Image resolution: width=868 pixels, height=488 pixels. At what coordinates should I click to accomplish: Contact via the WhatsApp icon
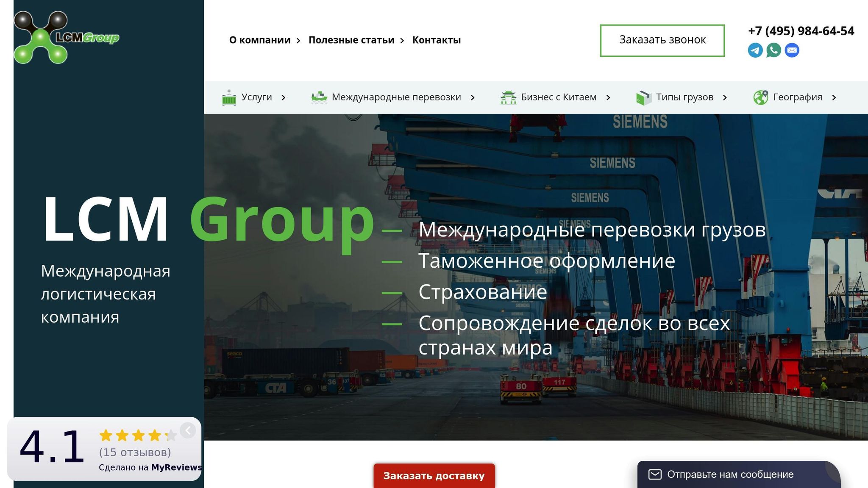point(774,50)
